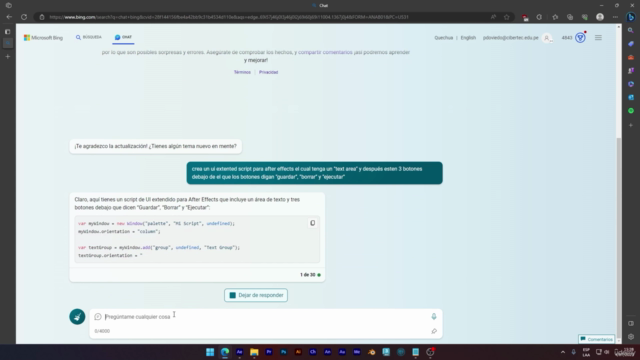Refresh the page with reload icon

tap(24, 17)
